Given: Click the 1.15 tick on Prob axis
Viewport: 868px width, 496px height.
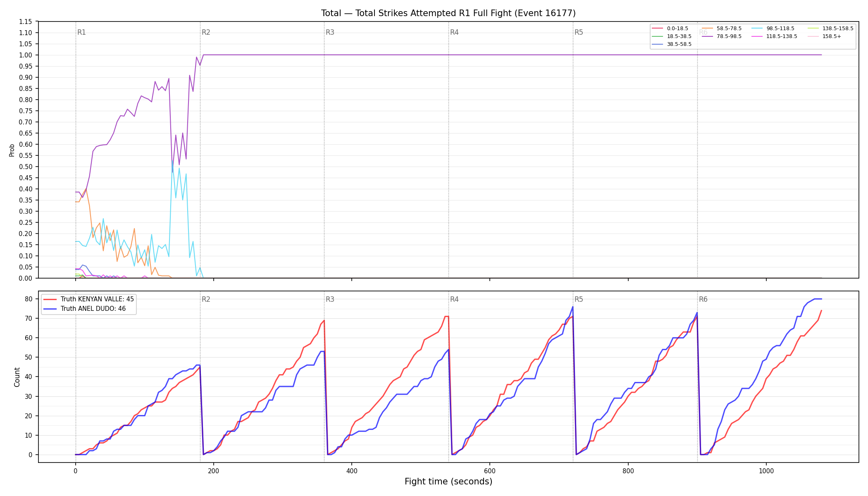Looking at the screenshot, I should pos(26,22).
